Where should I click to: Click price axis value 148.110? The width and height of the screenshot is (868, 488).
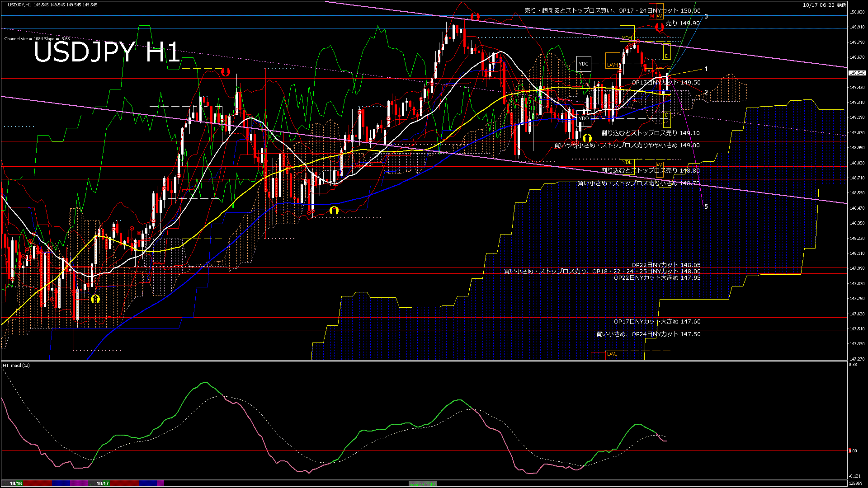(x=857, y=253)
